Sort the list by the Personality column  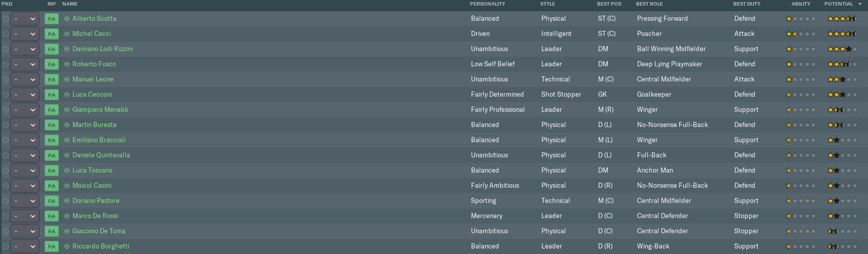[x=487, y=4]
